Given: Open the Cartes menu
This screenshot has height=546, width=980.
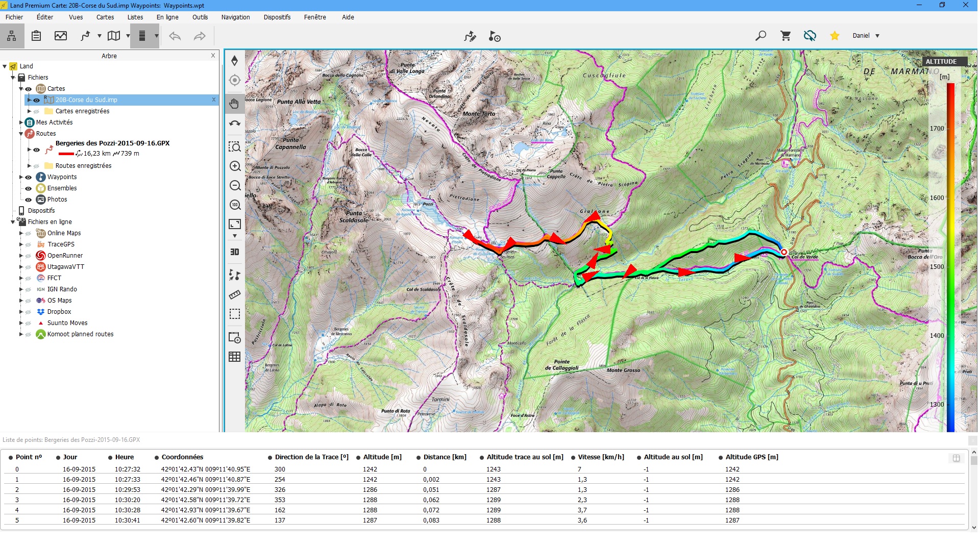Looking at the screenshot, I should click(105, 17).
